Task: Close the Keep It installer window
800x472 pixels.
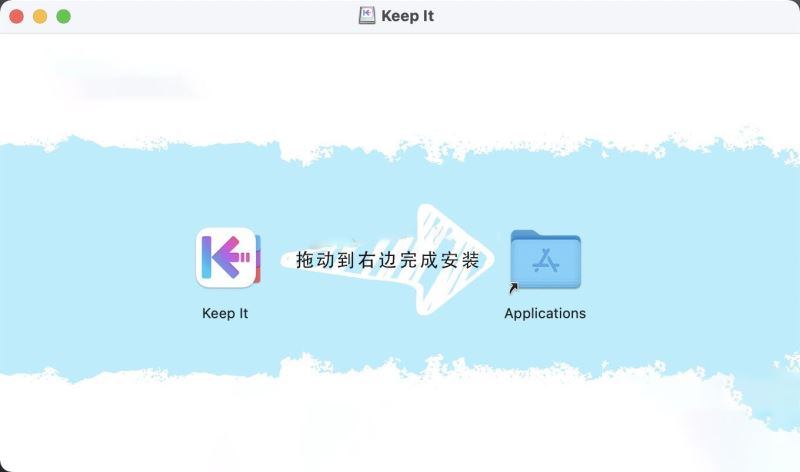Action: [x=16, y=16]
